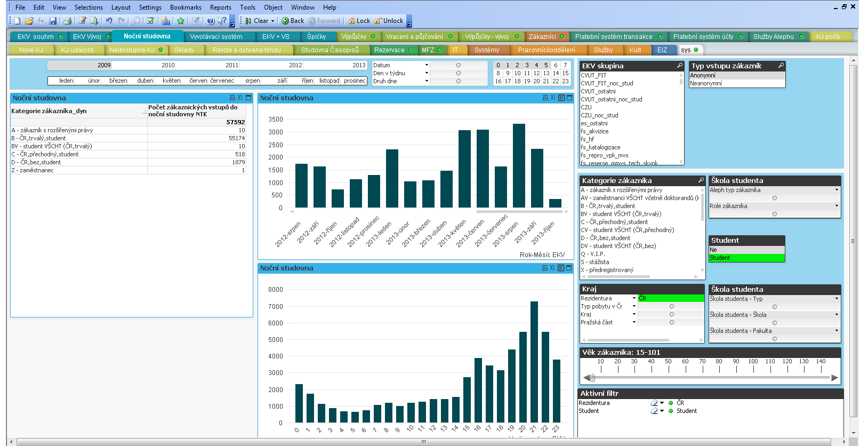Image resolution: width=868 pixels, height=446 pixels.
Task: Search the Typ vstupu zákazník list
Action: coord(781,66)
